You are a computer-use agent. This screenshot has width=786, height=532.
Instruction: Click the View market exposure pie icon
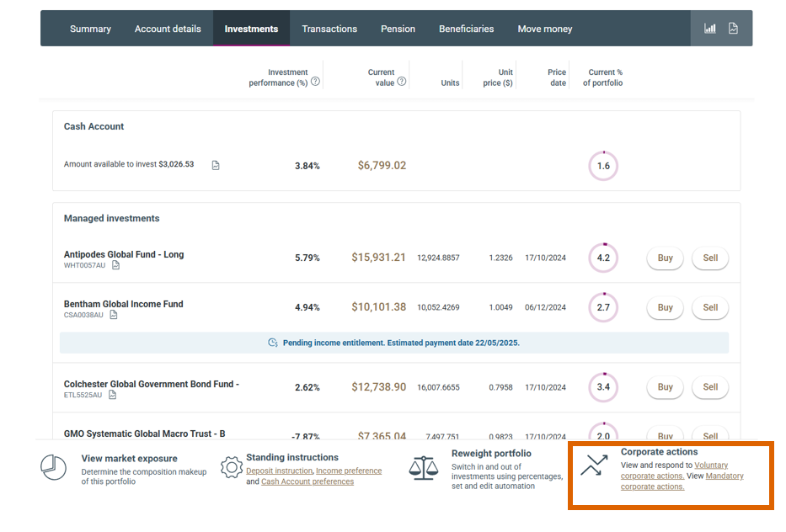tap(54, 468)
